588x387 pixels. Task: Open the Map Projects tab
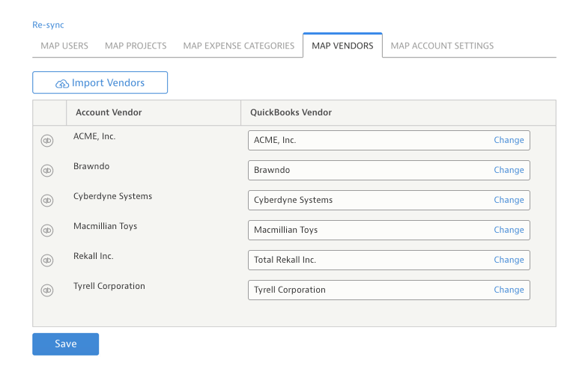136,46
